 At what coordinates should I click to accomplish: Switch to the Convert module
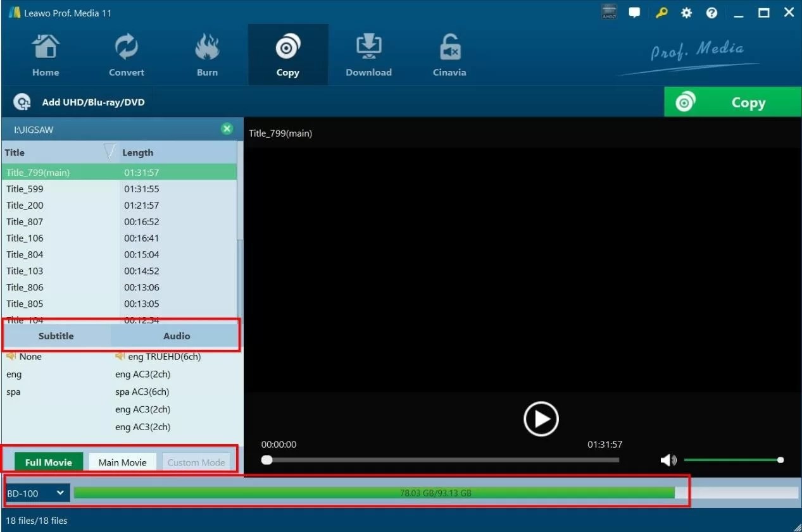click(126, 54)
